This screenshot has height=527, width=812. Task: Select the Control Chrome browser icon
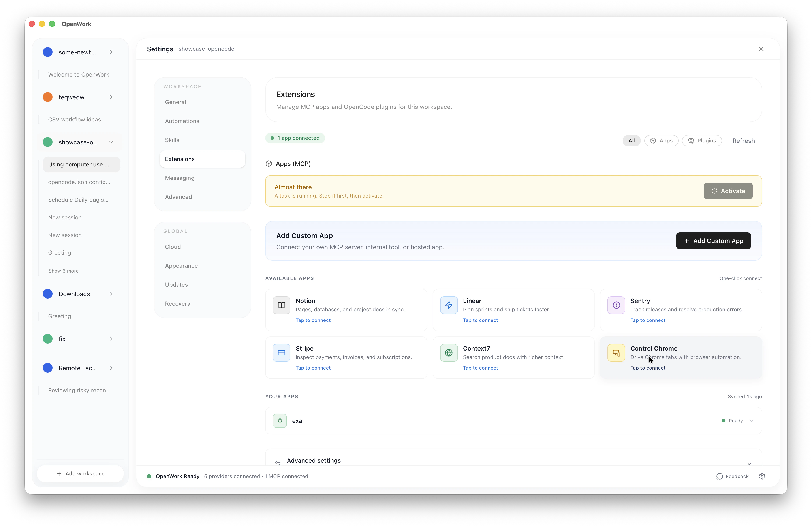(x=616, y=353)
